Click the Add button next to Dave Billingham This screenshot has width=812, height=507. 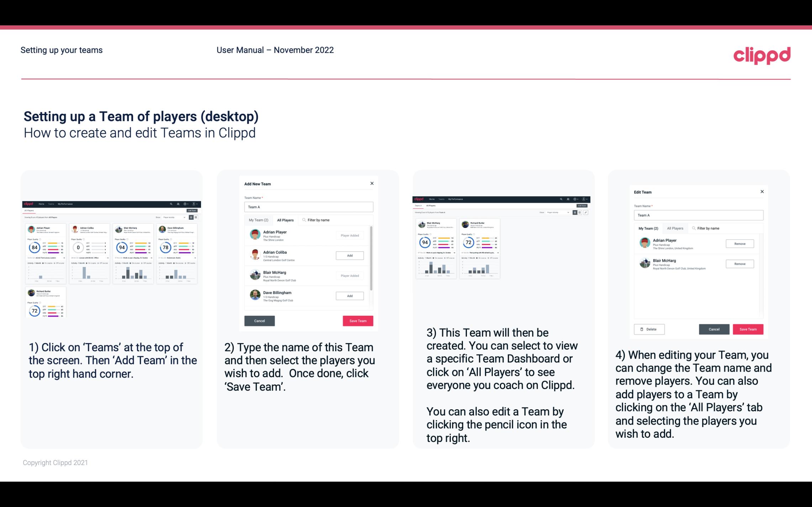pyautogui.click(x=349, y=295)
